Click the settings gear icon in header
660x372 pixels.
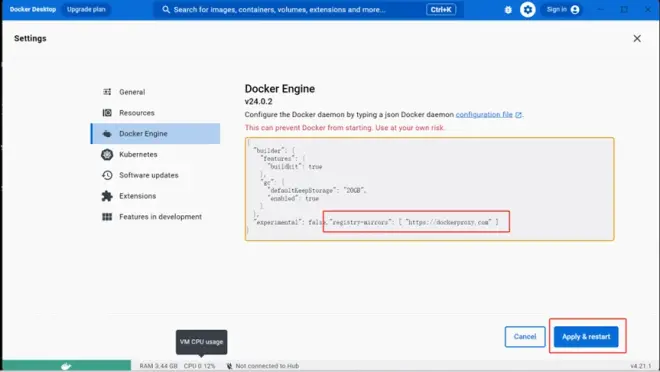tap(527, 10)
